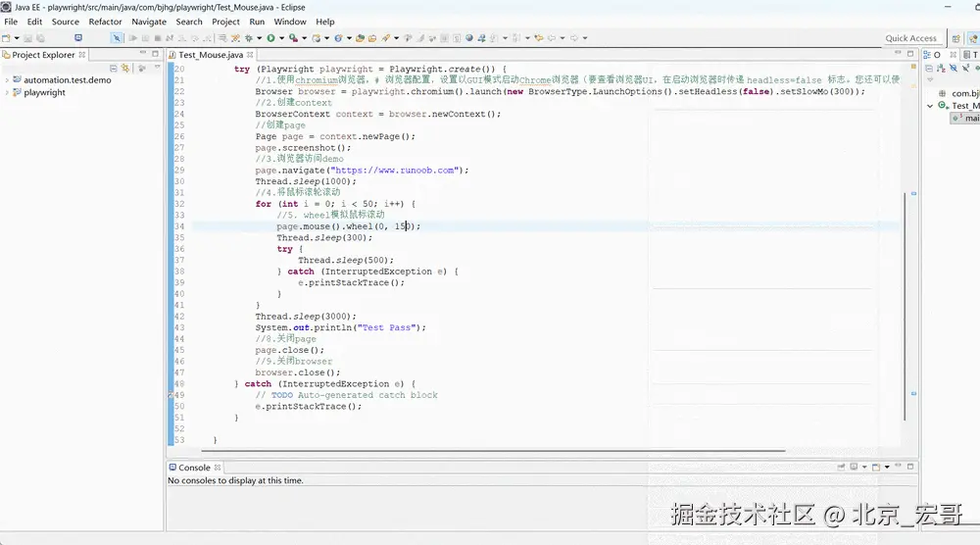
Task: Click the Quick Access search field
Action: click(910, 38)
